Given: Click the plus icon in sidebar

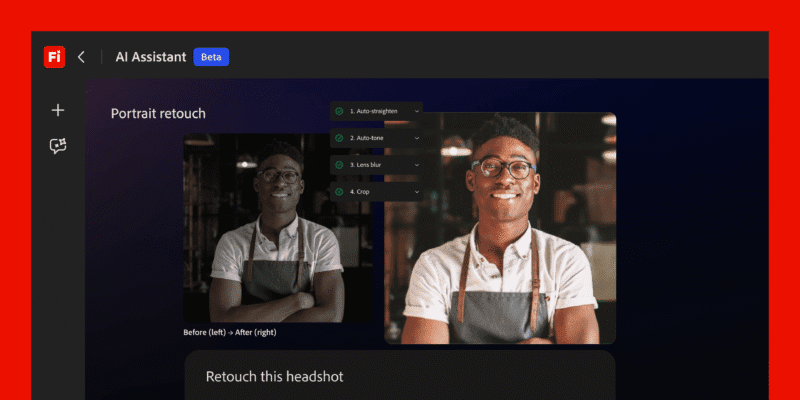Looking at the screenshot, I should coord(58,110).
